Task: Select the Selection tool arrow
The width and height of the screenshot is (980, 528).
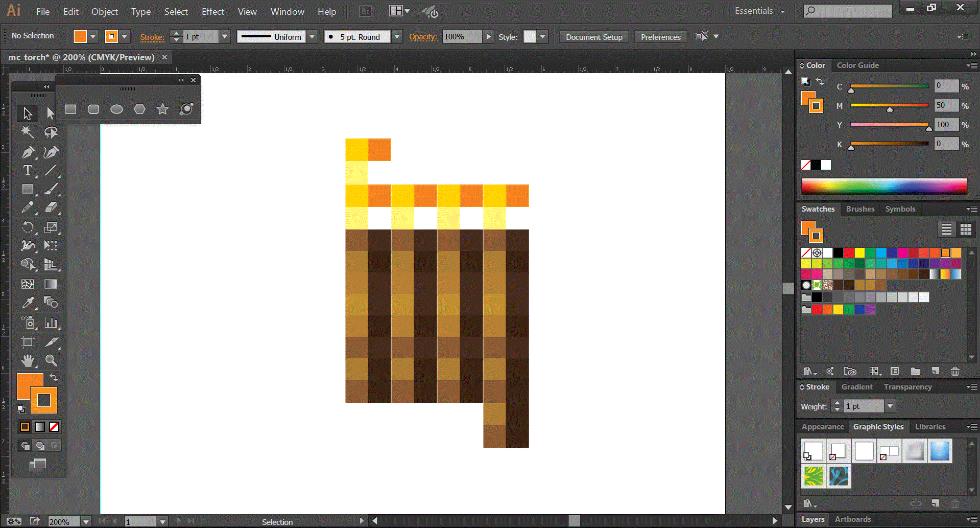Action: point(28,113)
